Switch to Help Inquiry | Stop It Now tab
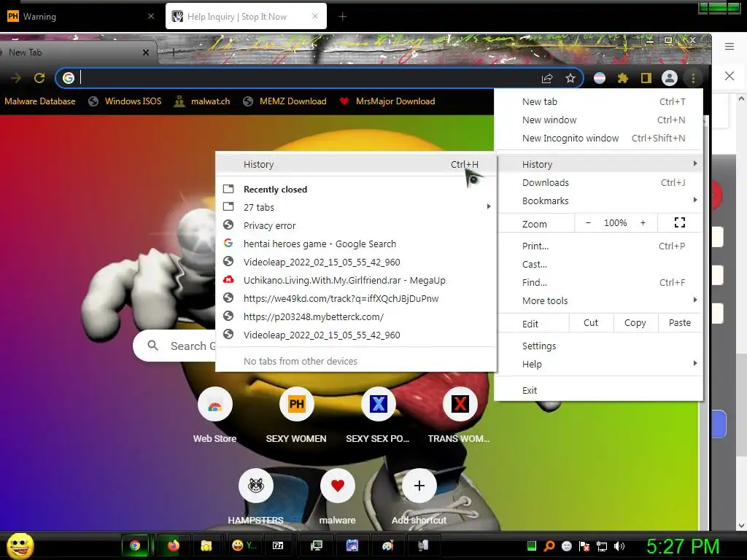The width and height of the screenshot is (747, 560). (x=246, y=17)
